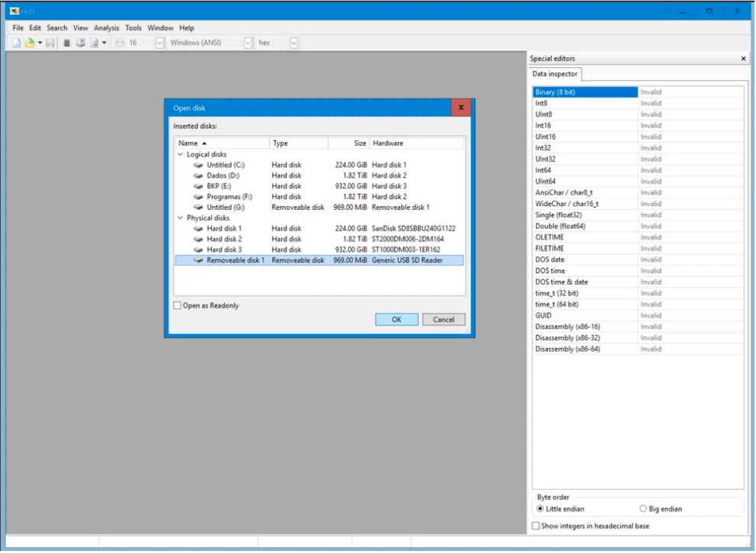Screen dimensions: 756x554
Task: Click the Save floppy disk icon
Action: tap(50, 43)
